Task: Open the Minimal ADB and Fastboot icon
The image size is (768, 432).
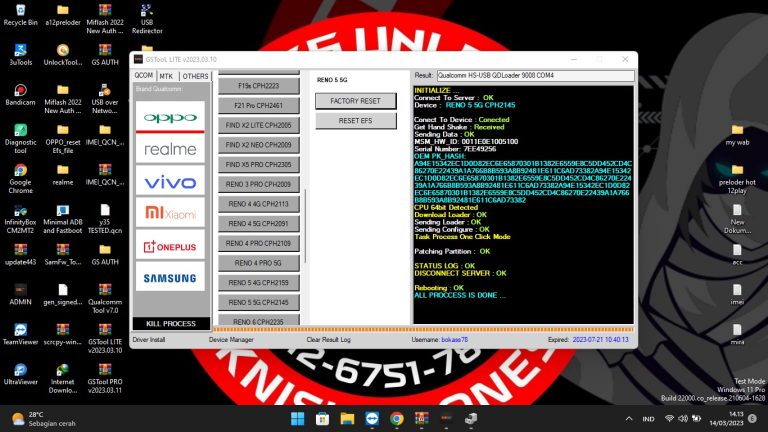Action: [63, 218]
